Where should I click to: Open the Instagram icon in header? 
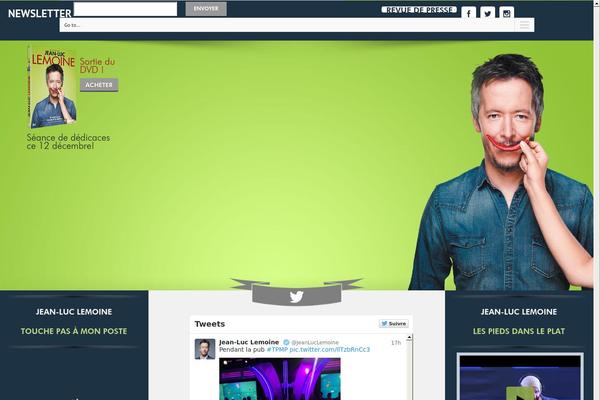[507, 13]
